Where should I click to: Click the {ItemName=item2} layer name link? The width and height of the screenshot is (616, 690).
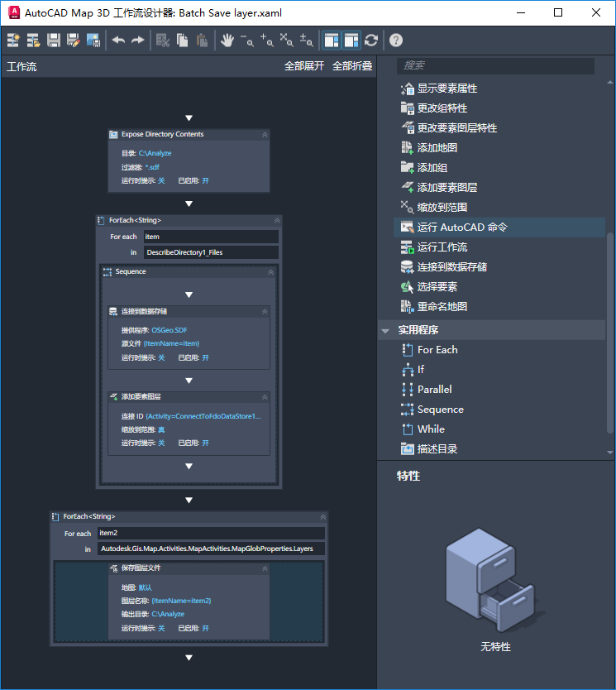click(x=181, y=601)
